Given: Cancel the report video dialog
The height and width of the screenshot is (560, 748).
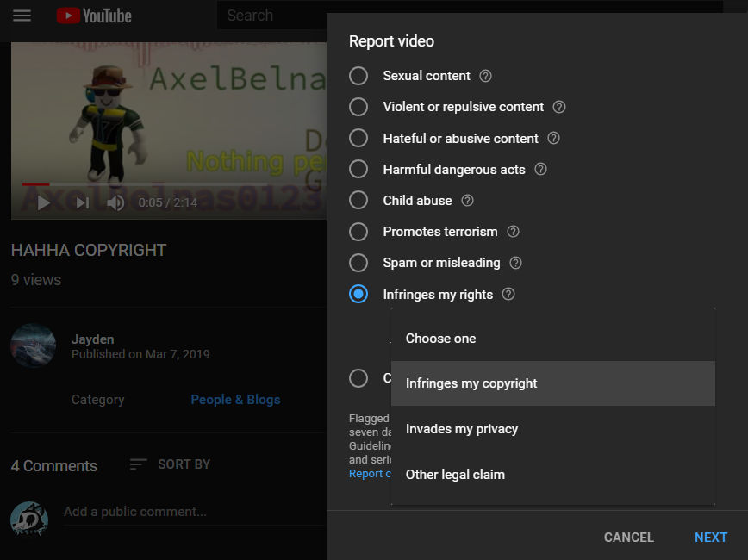Looking at the screenshot, I should [628, 537].
